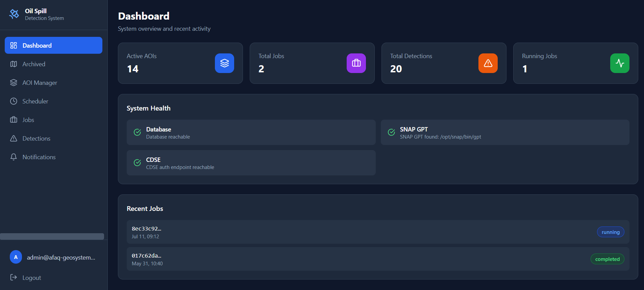This screenshot has height=290, width=644.
Task: Click the Notifications bell icon
Action: (x=14, y=157)
